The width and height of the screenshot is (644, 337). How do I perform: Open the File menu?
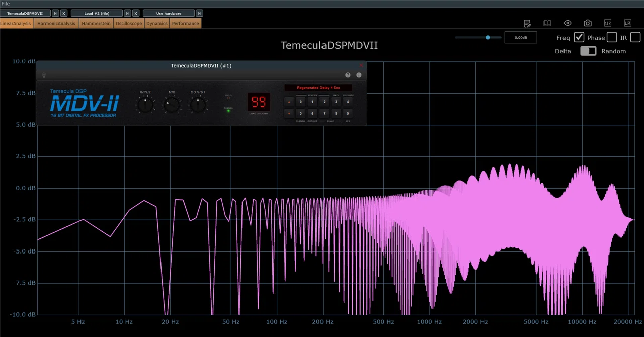(6, 4)
